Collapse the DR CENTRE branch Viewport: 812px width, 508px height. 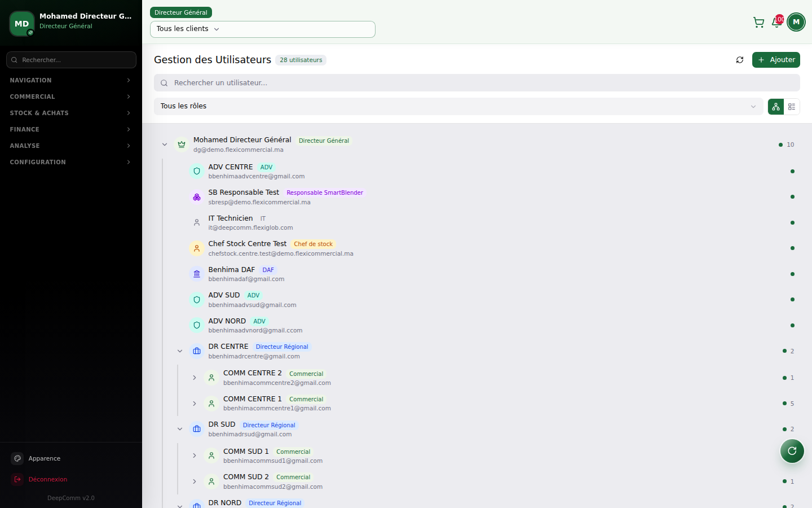coord(180,351)
